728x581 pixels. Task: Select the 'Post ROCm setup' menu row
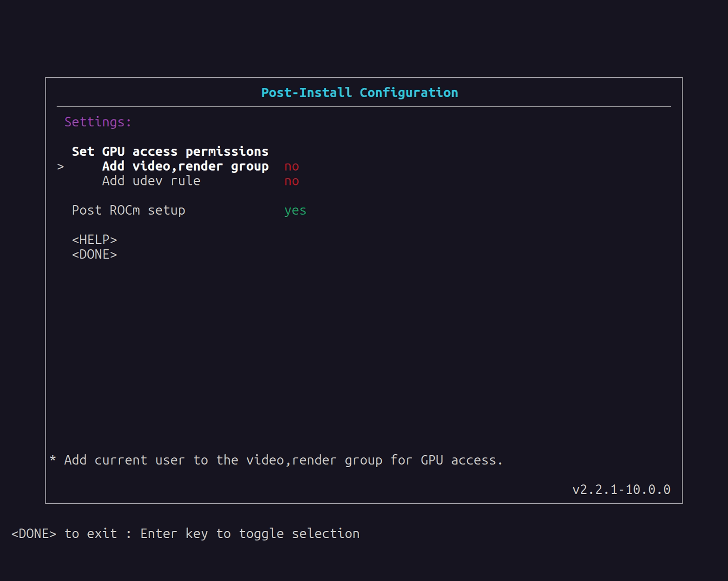click(x=129, y=210)
